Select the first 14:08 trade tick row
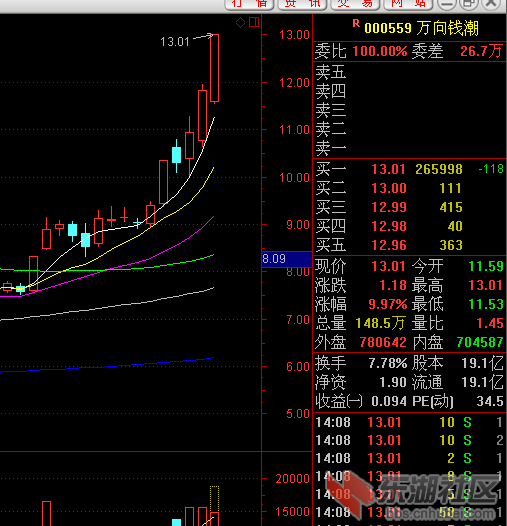Image resolution: width=507 pixels, height=526 pixels. 409,422
